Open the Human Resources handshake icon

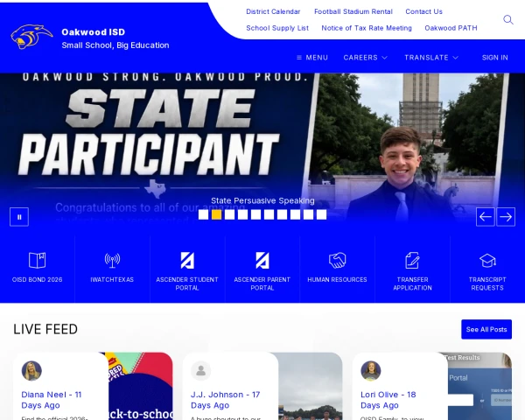pyautogui.click(x=337, y=260)
